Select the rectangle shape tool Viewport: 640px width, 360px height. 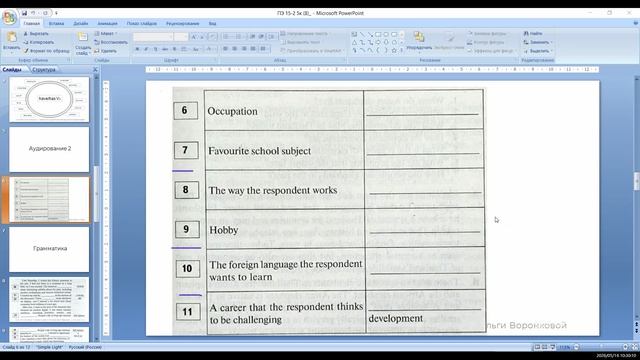pos(378,34)
